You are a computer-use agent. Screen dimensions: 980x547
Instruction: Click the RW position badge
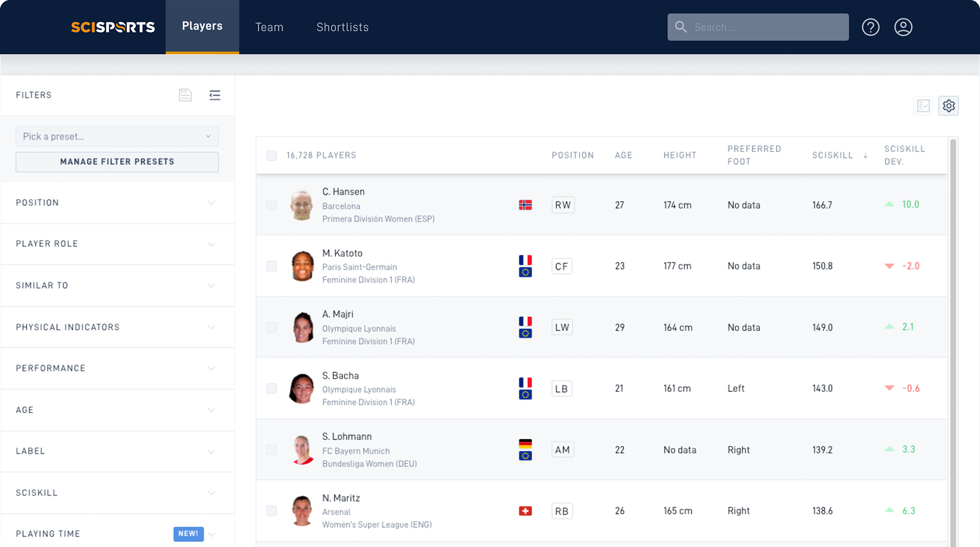pyautogui.click(x=563, y=205)
